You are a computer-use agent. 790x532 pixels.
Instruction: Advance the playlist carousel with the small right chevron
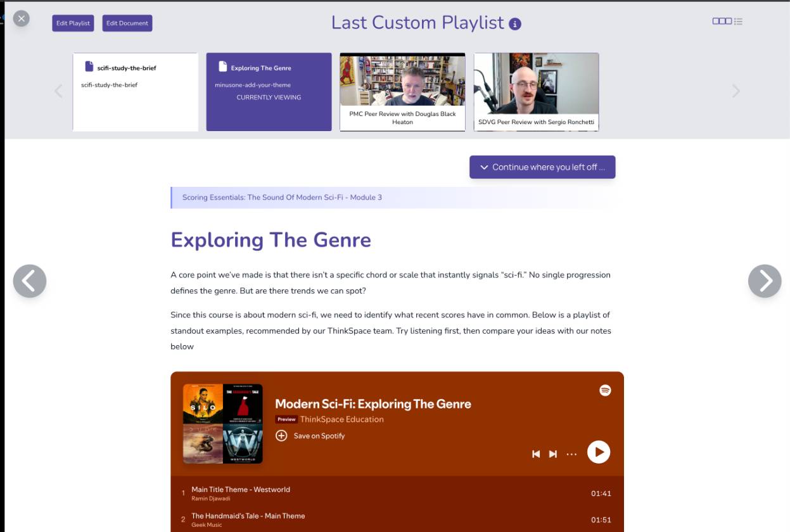(x=736, y=91)
